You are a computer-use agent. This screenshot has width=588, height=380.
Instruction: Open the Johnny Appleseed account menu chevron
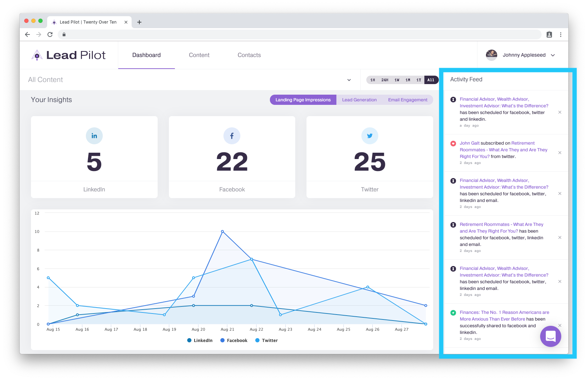tap(553, 55)
